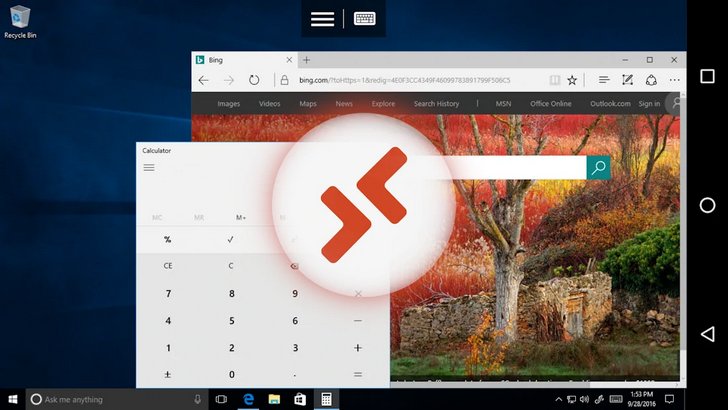Open the Action Center notifications icon
This screenshot has width=728, height=410.
670,399
